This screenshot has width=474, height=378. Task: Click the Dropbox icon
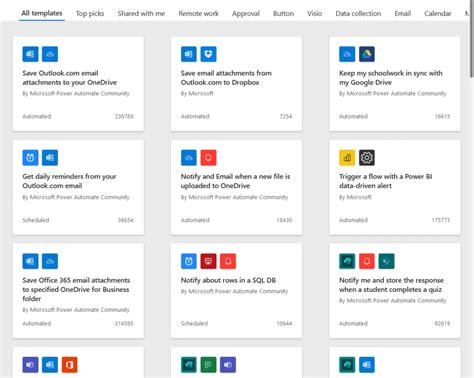(208, 54)
